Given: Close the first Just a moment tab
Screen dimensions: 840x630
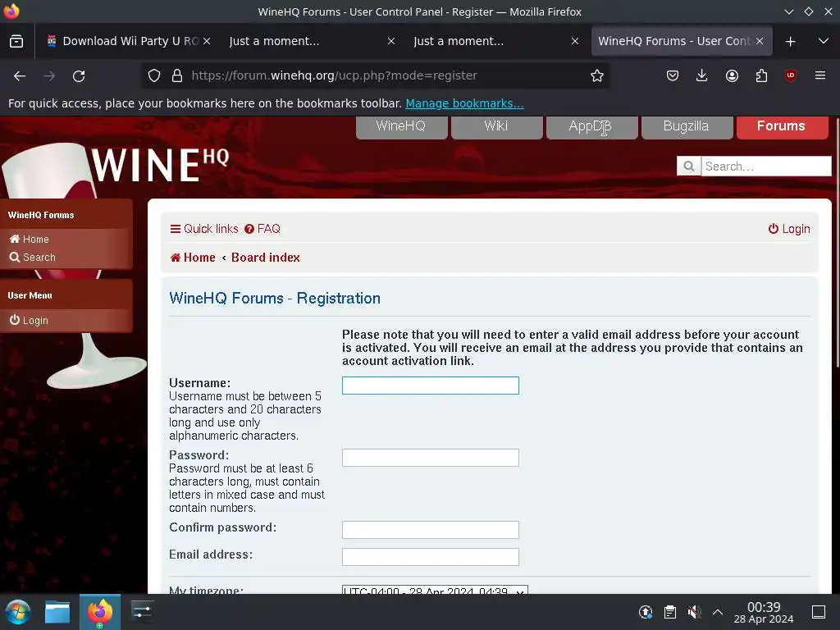Looking at the screenshot, I should coord(391,41).
